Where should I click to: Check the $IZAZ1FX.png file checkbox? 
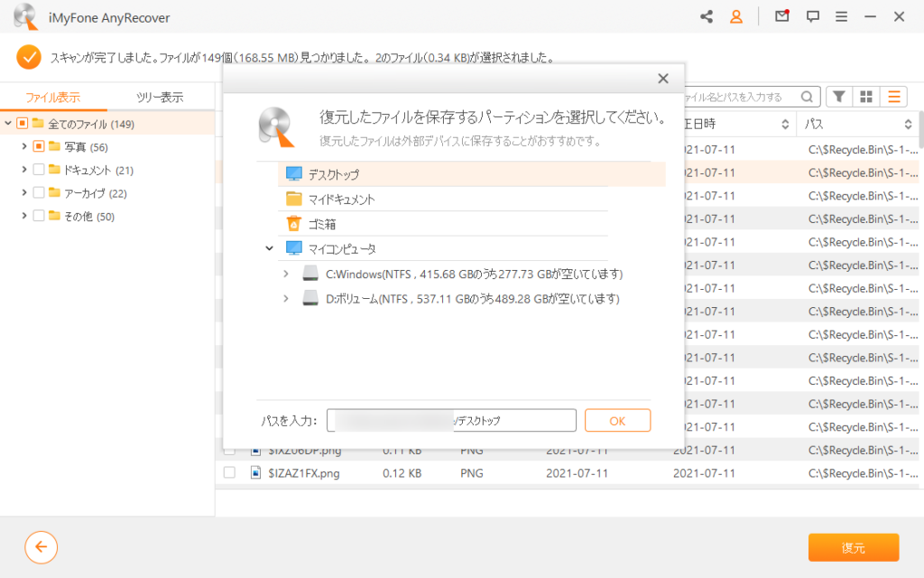coord(230,473)
